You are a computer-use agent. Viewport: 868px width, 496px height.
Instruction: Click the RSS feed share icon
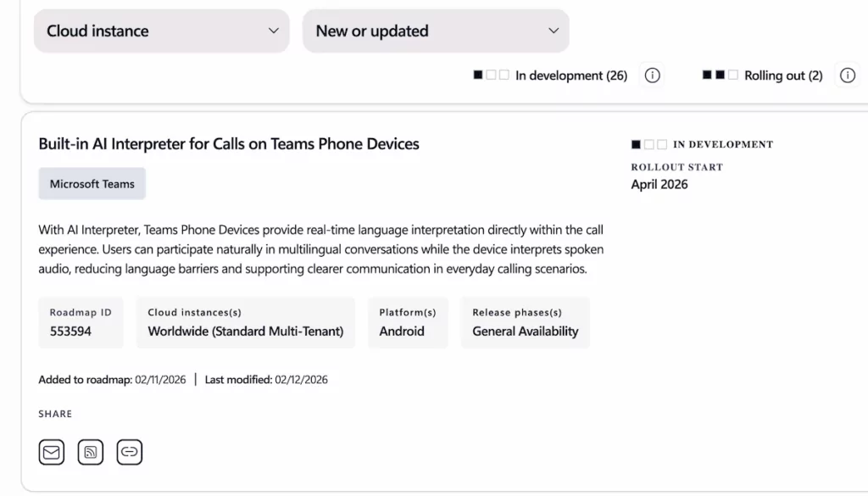click(90, 451)
